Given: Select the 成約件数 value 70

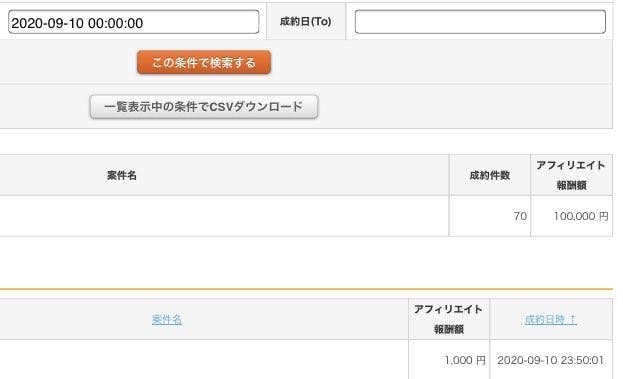Looking at the screenshot, I should coord(520,216).
